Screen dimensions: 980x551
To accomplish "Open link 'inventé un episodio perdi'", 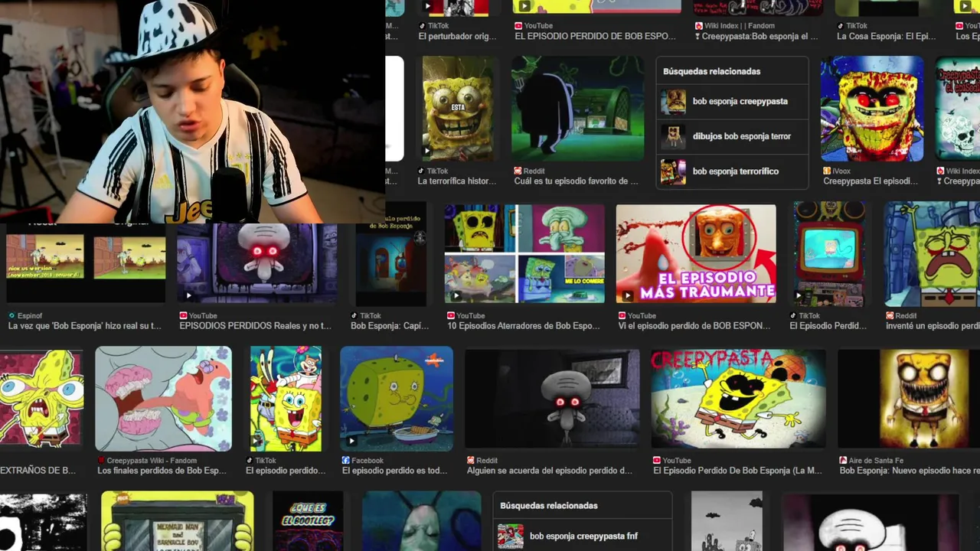I will coord(933,326).
